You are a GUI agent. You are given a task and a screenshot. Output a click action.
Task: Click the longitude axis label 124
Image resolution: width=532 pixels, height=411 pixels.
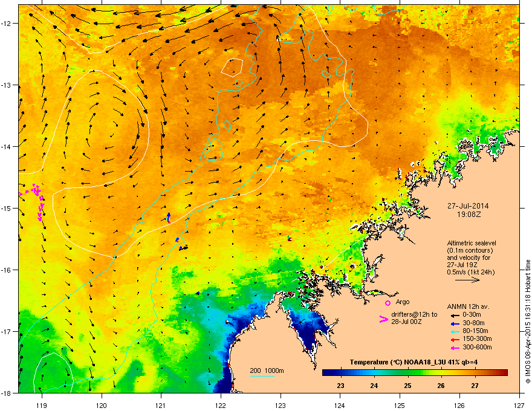(340, 405)
